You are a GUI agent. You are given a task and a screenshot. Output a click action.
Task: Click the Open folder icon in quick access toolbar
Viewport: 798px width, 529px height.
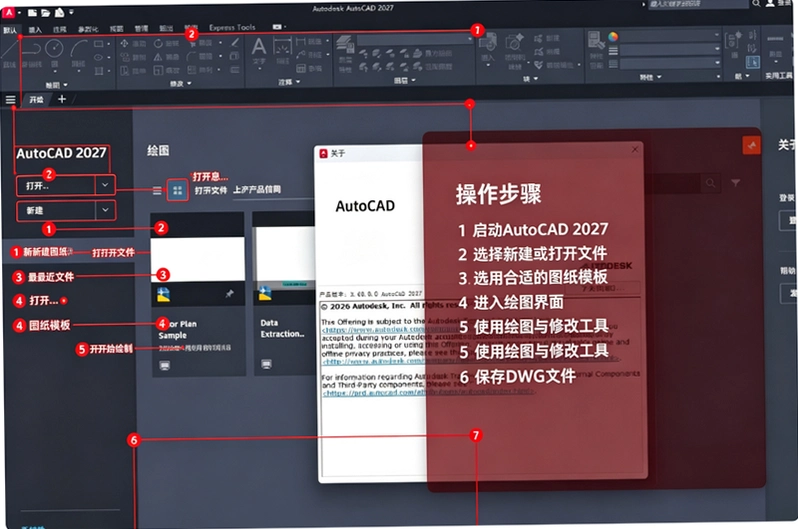coord(46,12)
